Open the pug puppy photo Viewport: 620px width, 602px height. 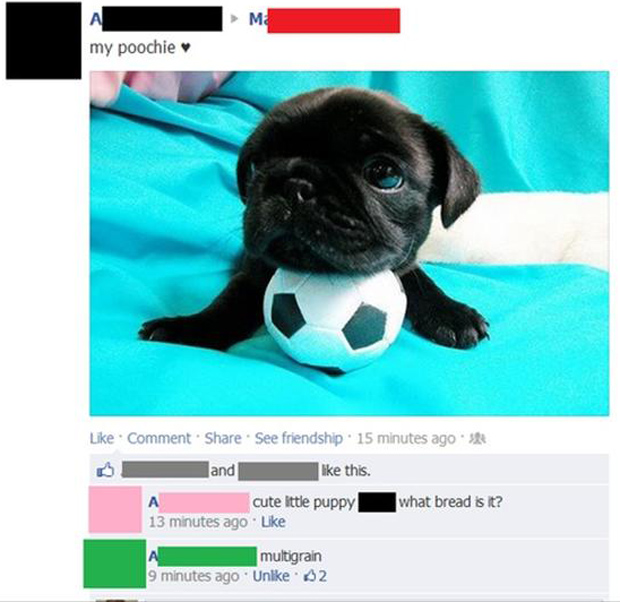pos(349,243)
